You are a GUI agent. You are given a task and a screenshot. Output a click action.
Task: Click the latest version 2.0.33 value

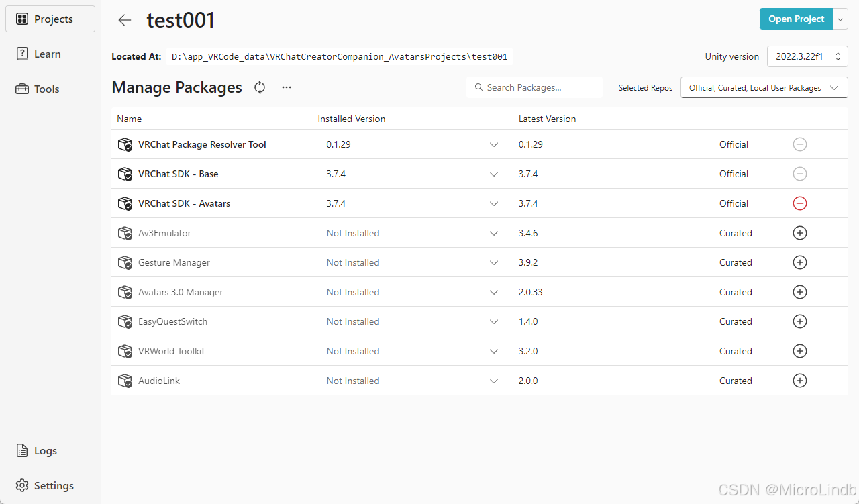coord(531,292)
